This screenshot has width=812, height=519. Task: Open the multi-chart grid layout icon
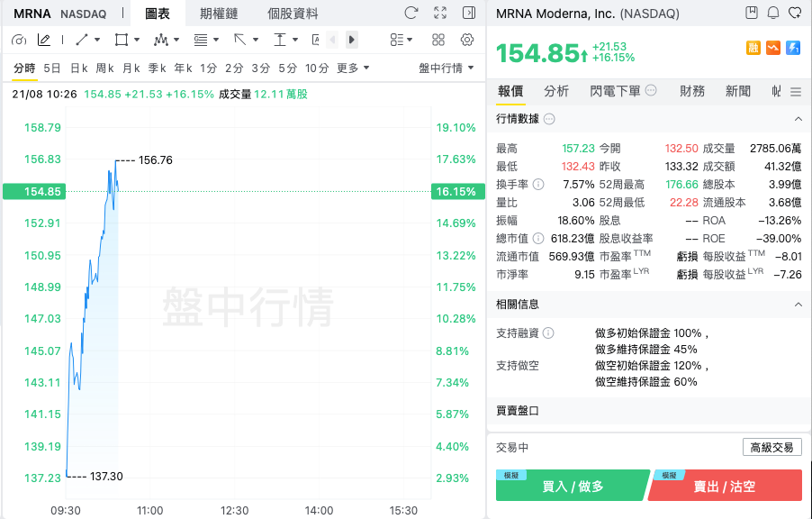coord(438,40)
